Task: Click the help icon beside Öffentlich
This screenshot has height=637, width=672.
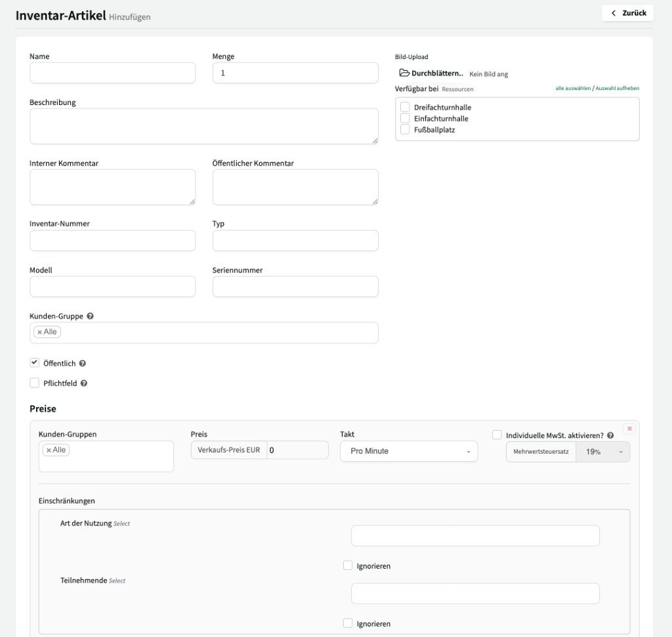Action: pyautogui.click(x=83, y=363)
